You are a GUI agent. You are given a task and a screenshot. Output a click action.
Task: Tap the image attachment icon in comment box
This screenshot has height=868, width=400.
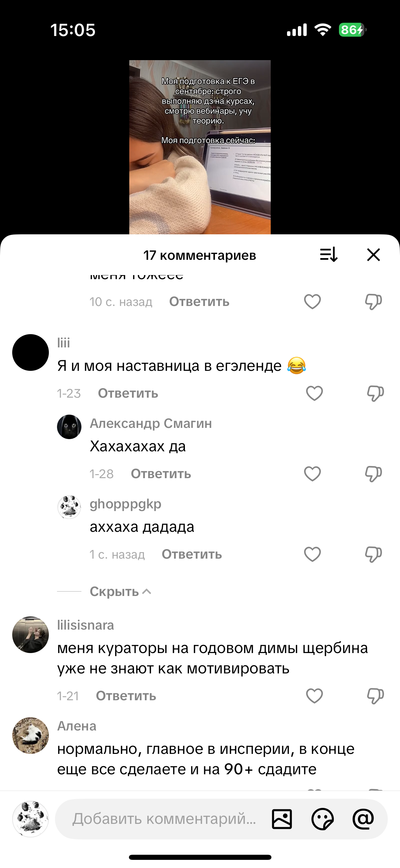(x=282, y=819)
